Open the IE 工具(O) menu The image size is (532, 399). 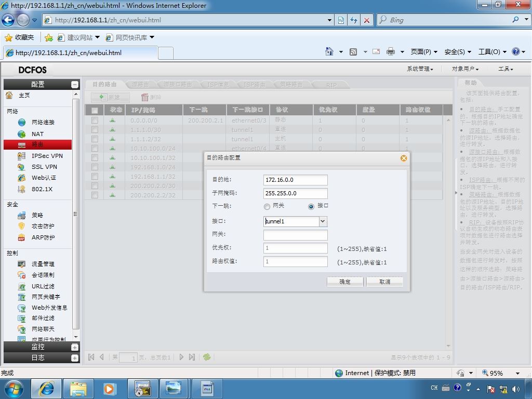493,51
